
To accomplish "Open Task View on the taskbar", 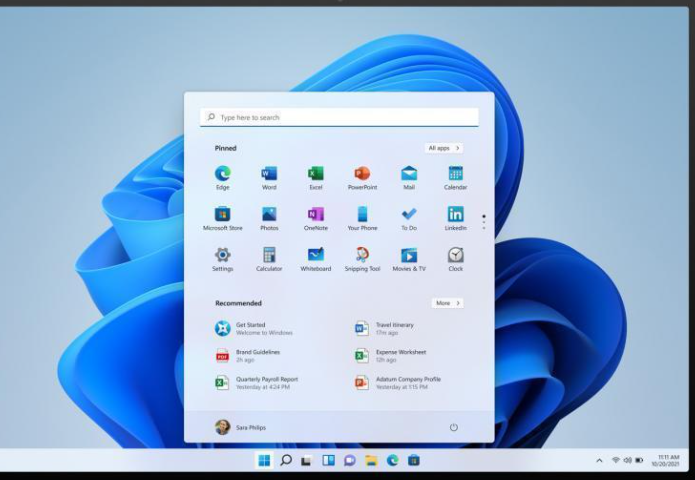I will point(306,460).
